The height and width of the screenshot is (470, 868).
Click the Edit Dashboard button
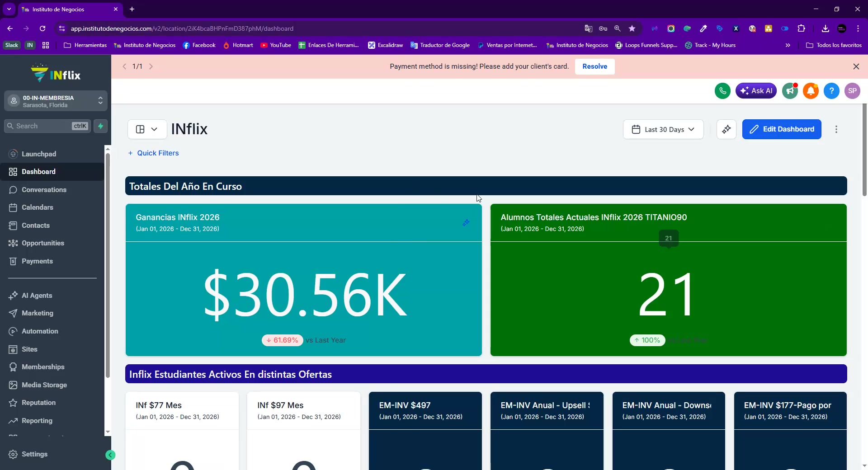click(782, 130)
